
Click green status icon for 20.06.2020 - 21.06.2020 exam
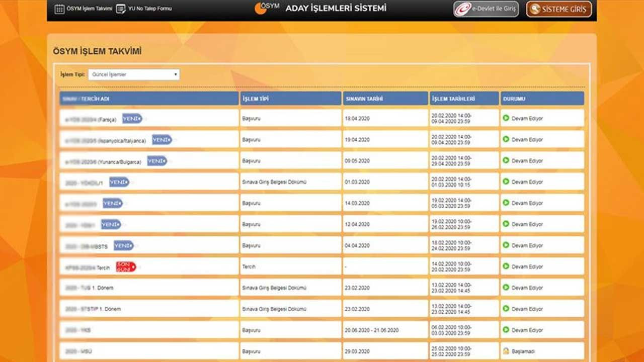(506, 329)
